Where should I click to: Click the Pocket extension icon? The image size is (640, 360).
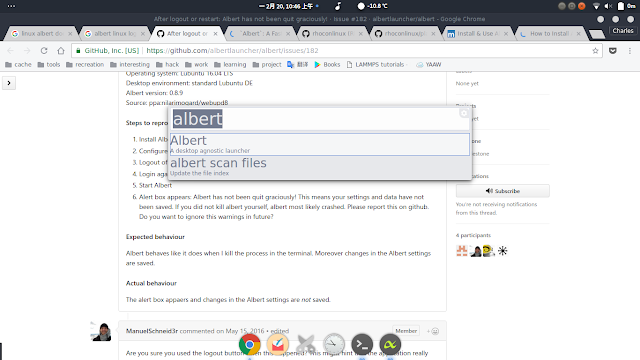(x=613, y=51)
